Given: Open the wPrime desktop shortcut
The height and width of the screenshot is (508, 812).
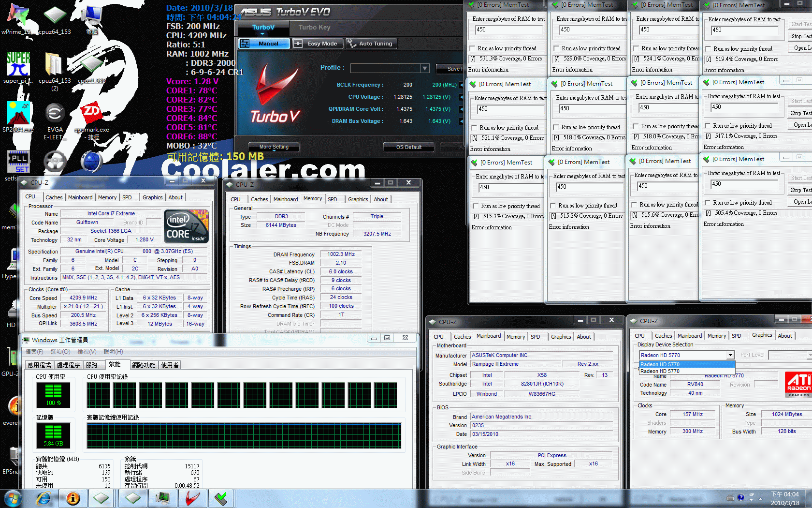Looking at the screenshot, I should tap(17, 18).
